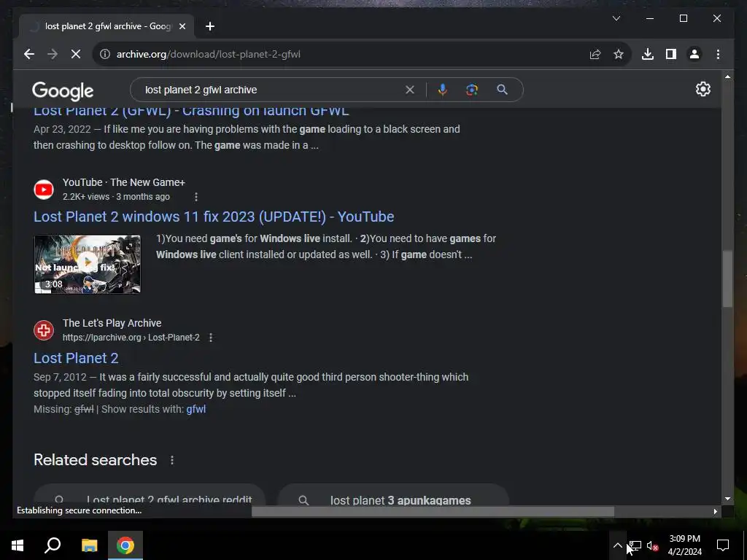Search by image with Google Lens
747x560 pixels.
point(472,90)
